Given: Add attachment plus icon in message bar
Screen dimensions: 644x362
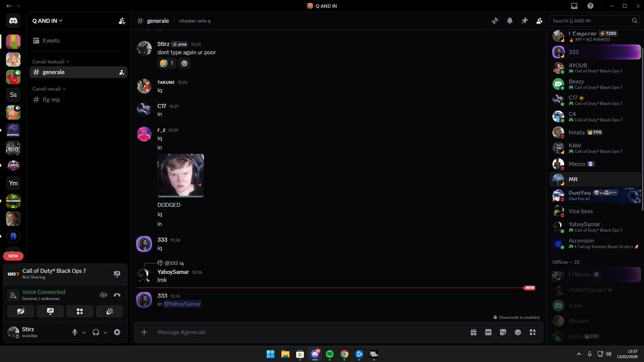Looking at the screenshot, I should (144, 333).
